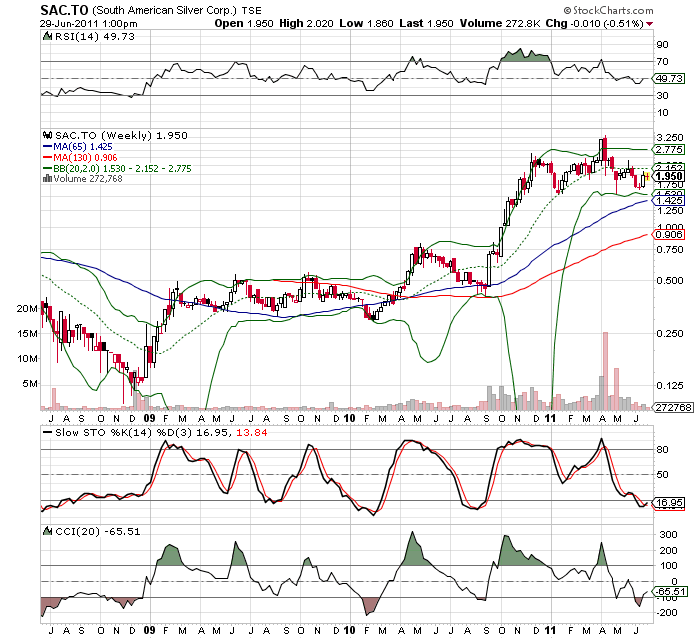Screen dimensions: 700x639
Task: Click the MA(130) 0.906 legend text
Action: pyautogui.click(x=85, y=158)
